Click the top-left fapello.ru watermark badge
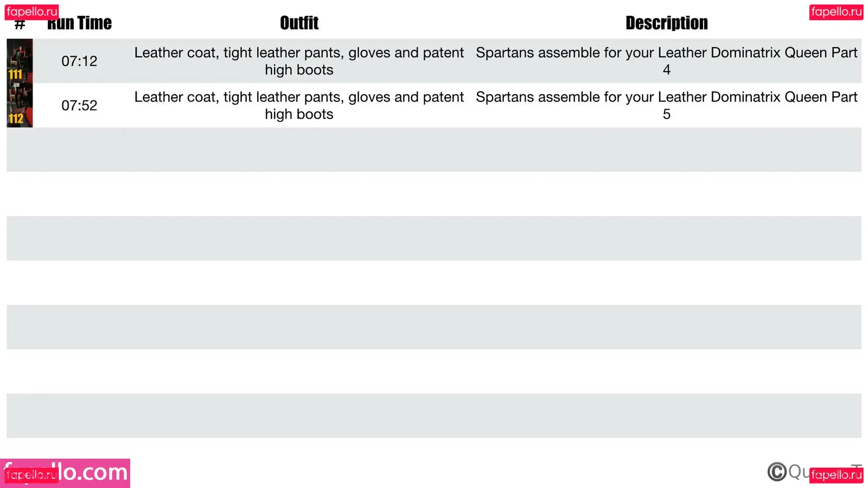The image size is (868, 488). (x=31, y=11)
